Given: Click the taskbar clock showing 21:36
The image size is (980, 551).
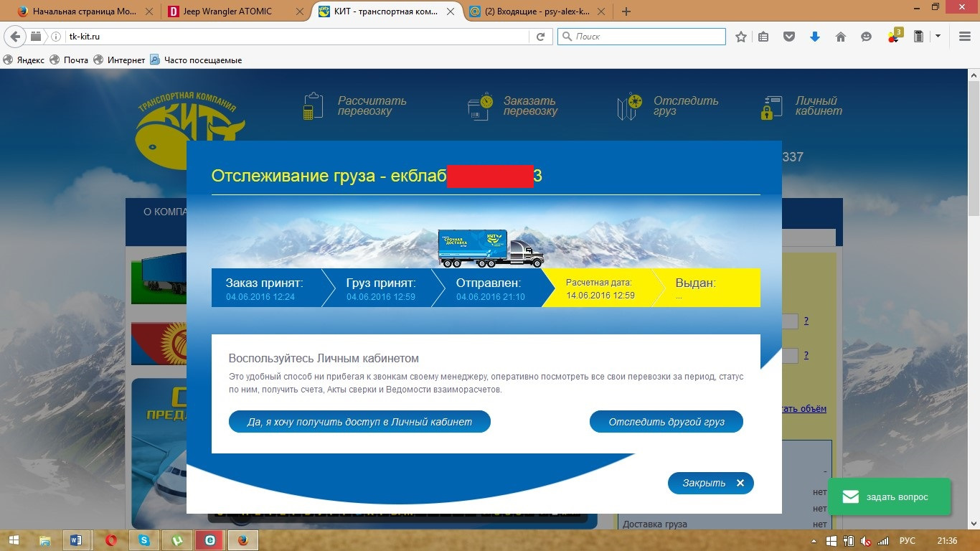Looking at the screenshot, I should (x=948, y=540).
